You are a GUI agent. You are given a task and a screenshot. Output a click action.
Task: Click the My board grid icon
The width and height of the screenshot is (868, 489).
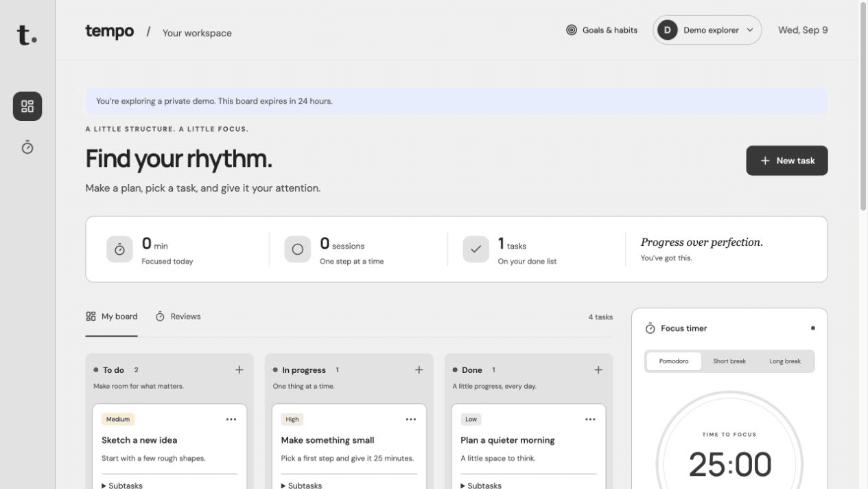pyautogui.click(x=91, y=317)
